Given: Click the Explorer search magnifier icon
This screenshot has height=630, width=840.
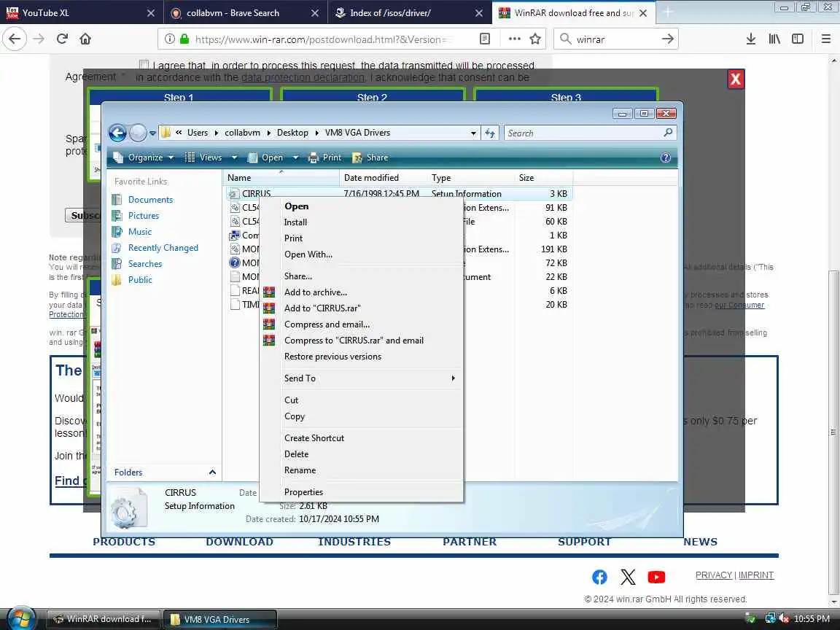Looking at the screenshot, I should 667,132.
